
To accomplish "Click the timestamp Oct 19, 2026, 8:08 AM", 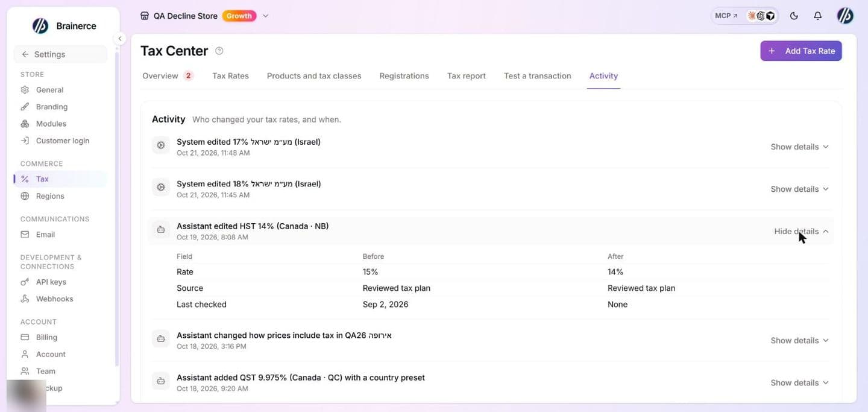I will point(212,237).
